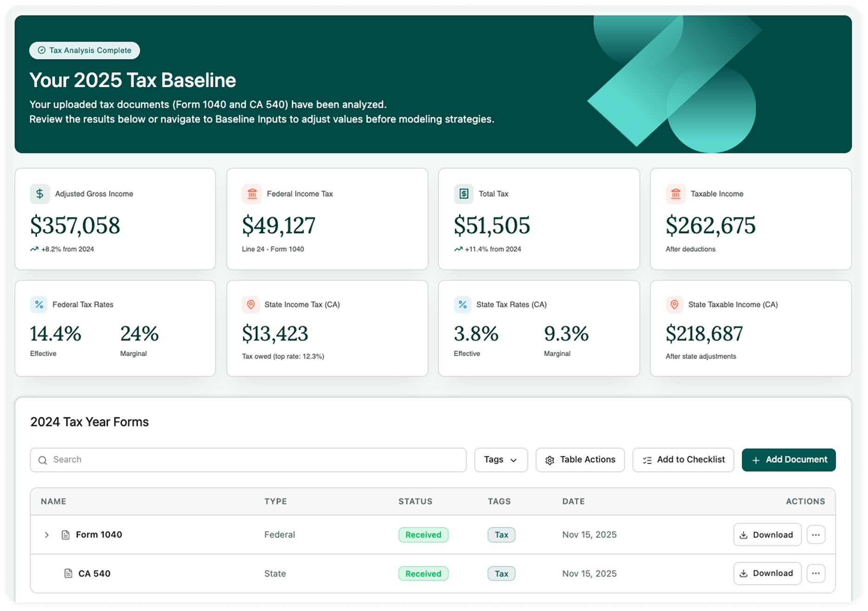Click the Taxable Income building icon

(x=675, y=194)
